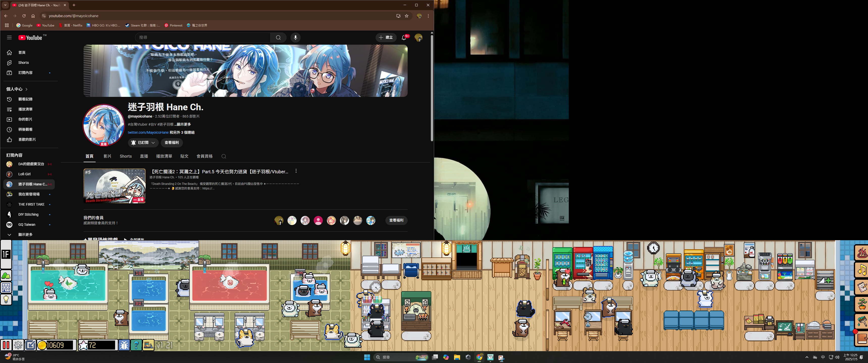The image size is (868, 363).
Task: Open the green mountain scenery icon
Action: 6,276
